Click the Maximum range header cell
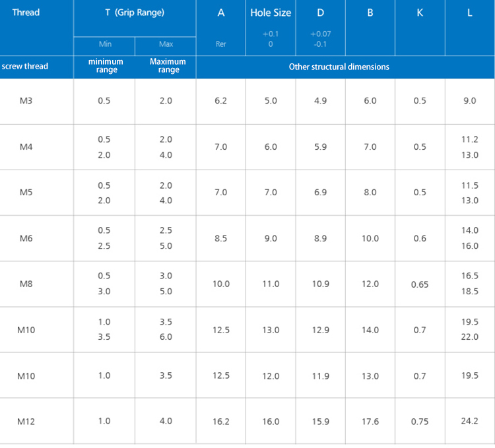Screen dimensions: 495x448 click(168, 66)
